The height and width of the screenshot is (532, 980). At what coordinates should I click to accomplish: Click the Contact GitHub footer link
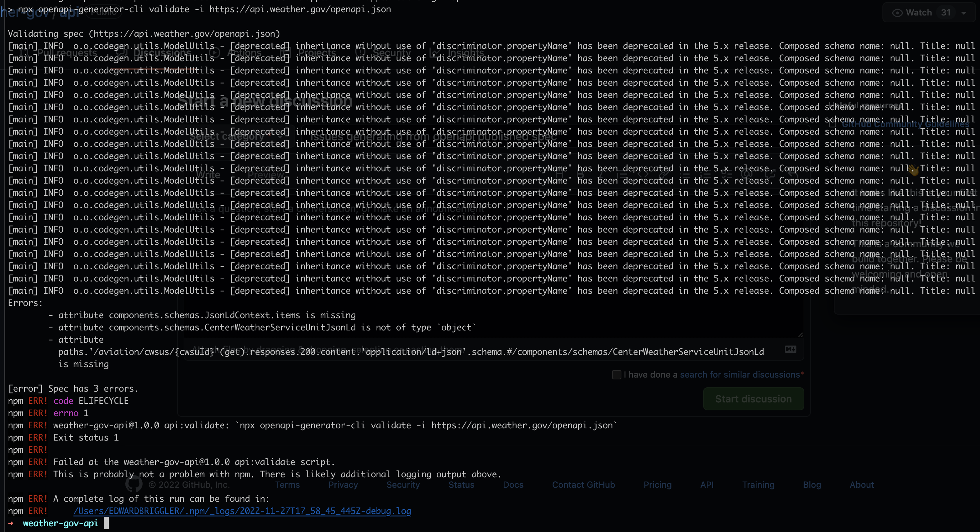584,484
